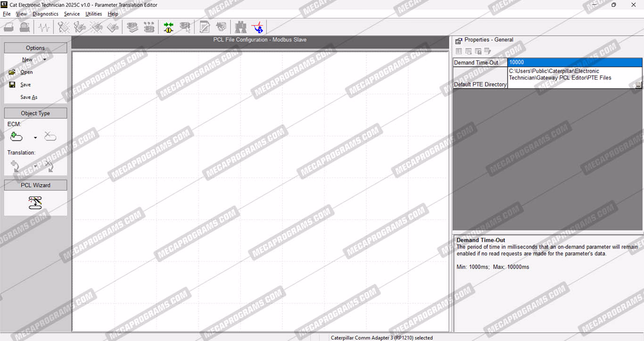The width and height of the screenshot is (644, 341).
Task: Click the waveform status toolbar icon
Action: tap(44, 27)
